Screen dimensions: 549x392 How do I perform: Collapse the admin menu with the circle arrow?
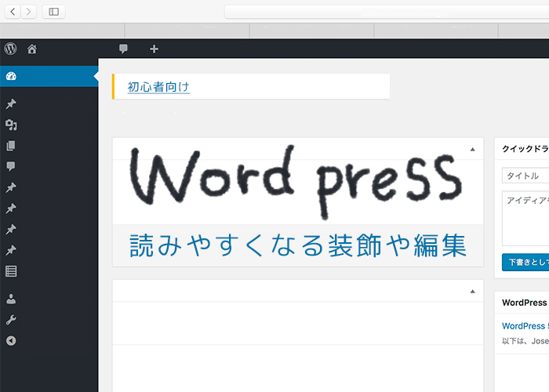[x=11, y=340]
